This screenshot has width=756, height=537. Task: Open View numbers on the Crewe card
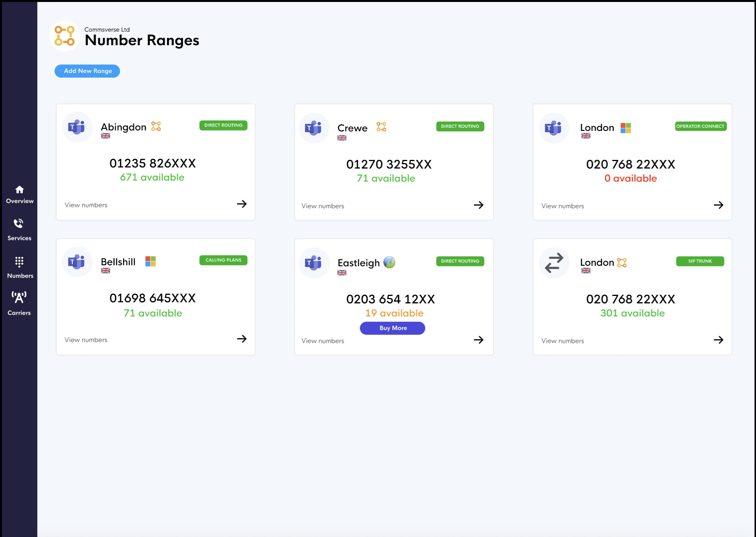[322, 206]
